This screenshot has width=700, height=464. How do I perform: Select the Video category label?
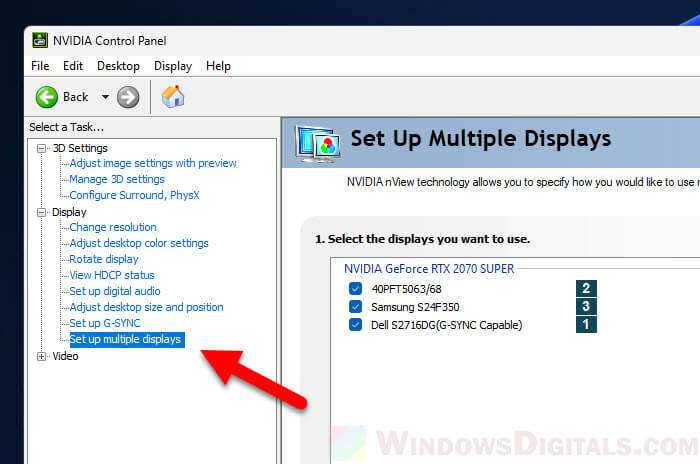point(65,356)
